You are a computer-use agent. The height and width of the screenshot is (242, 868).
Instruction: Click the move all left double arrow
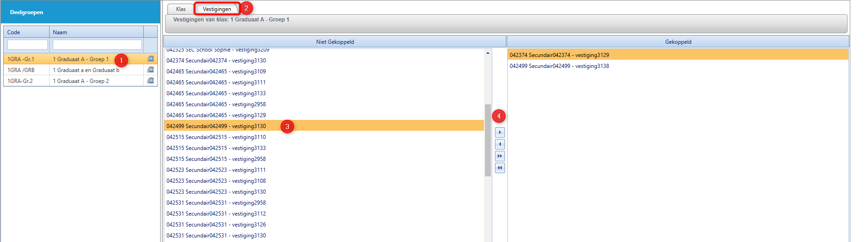[500, 168]
